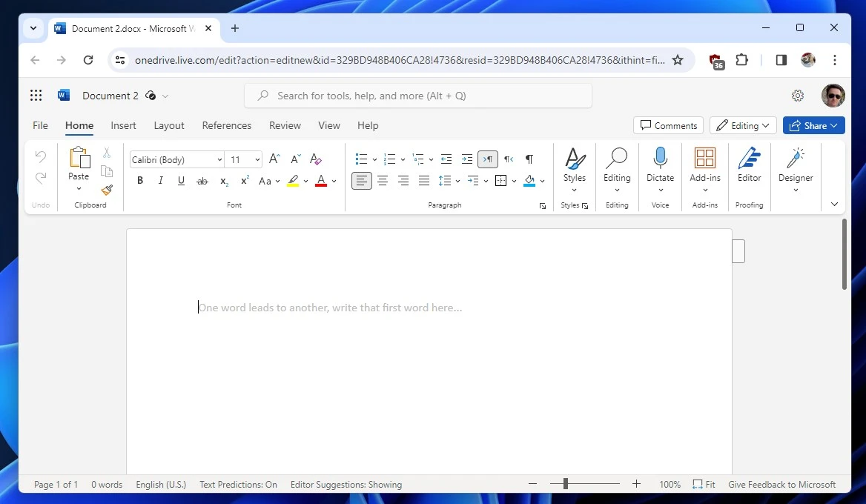The image size is (866, 504).
Task: Switch to the Insert ribbon tab
Action: pos(123,125)
